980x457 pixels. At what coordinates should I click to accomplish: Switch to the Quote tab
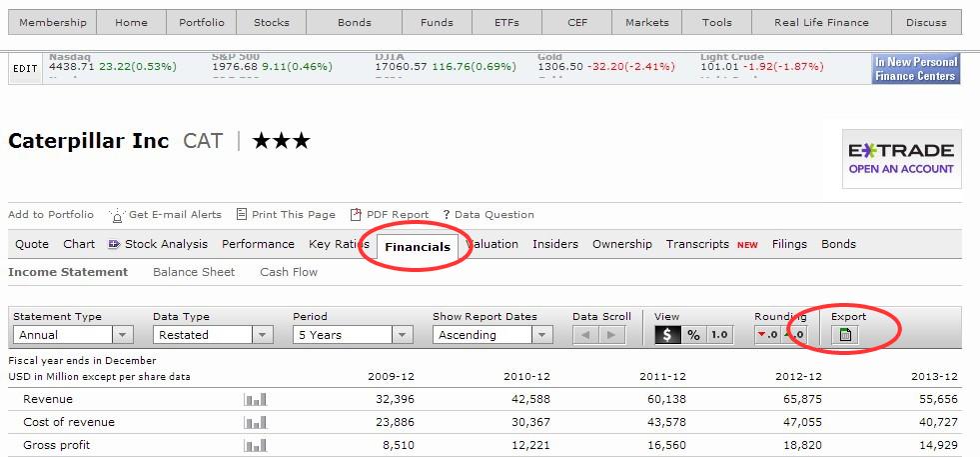coord(32,244)
